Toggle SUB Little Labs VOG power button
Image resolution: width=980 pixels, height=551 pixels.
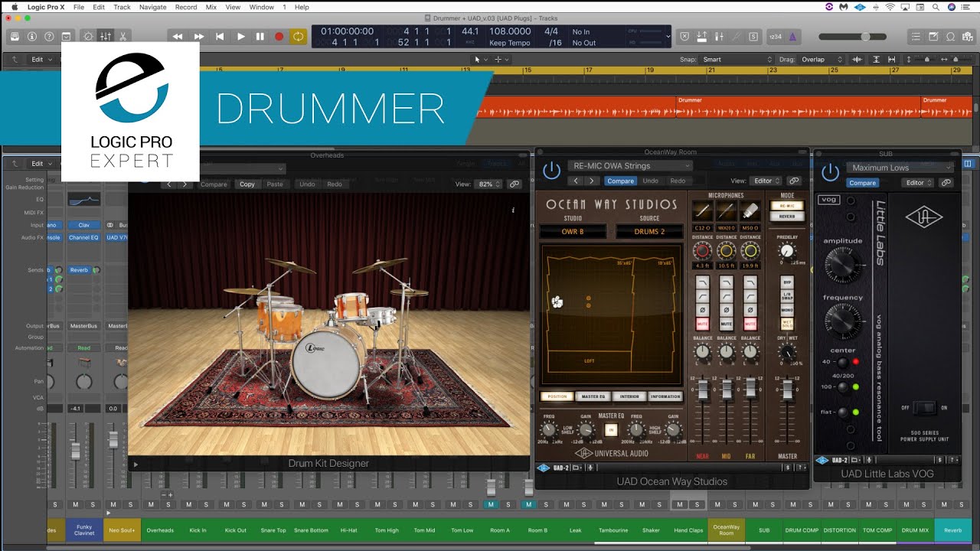coord(830,173)
